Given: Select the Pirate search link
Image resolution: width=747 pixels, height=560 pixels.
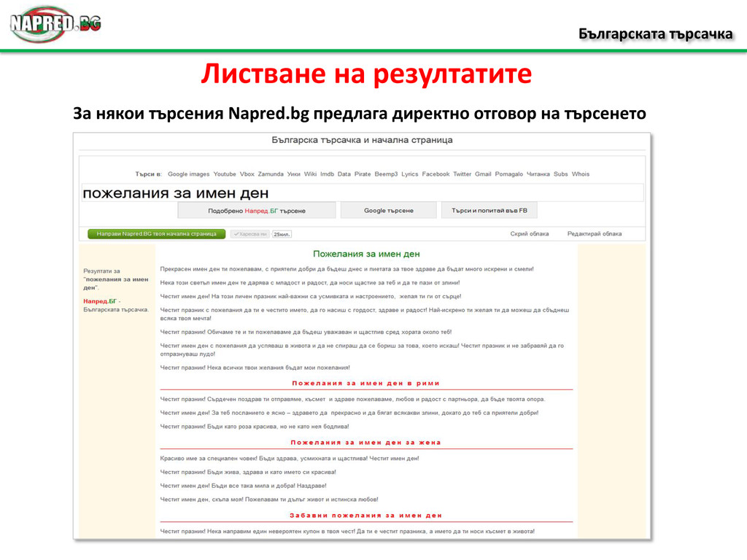Looking at the screenshot, I should point(363,174).
